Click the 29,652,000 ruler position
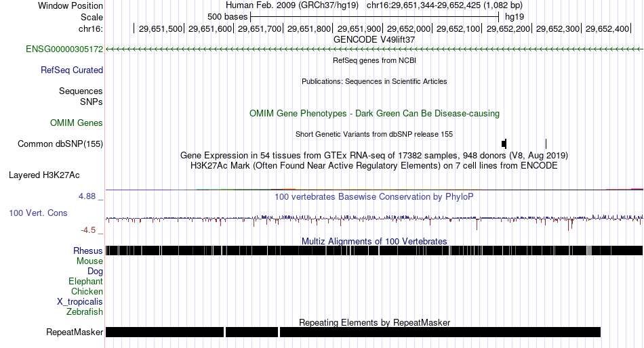The width and height of the screenshot is (644, 348). (x=408, y=28)
